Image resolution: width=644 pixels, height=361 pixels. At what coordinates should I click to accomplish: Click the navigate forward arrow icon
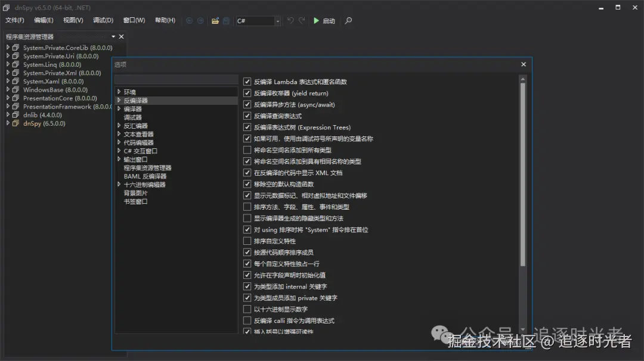click(x=200, y=20)
